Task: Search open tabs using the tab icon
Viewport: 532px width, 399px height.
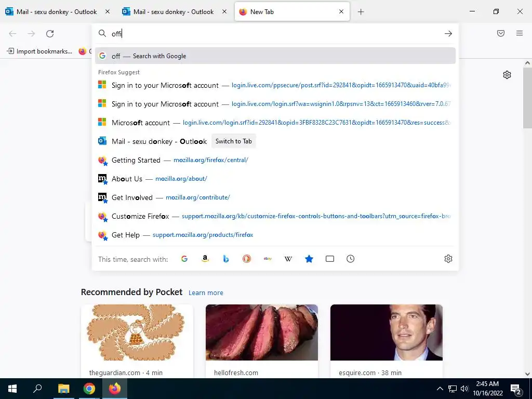Action: point(330,259)
